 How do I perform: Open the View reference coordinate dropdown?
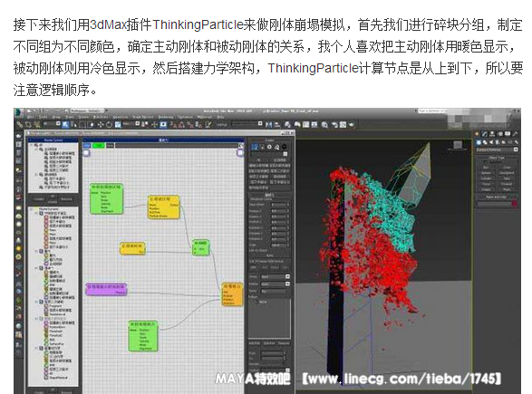(131, 124)
